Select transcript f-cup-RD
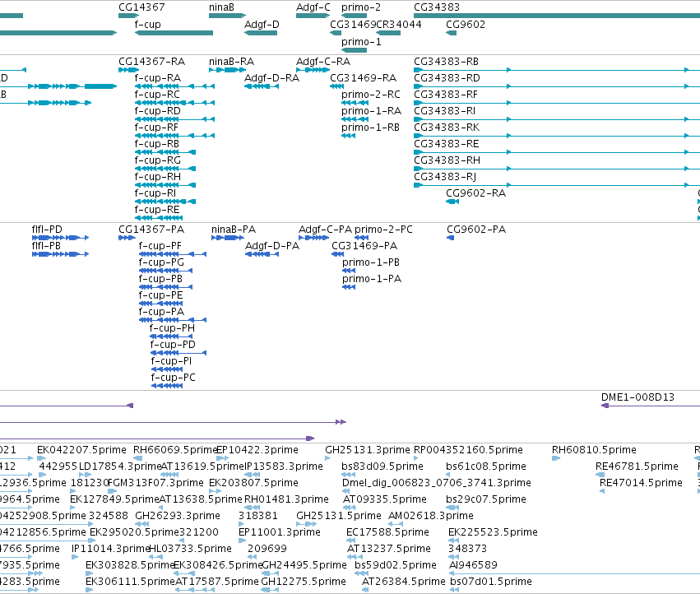The height and width of the screenshot is (594, 700). [158, 111]
